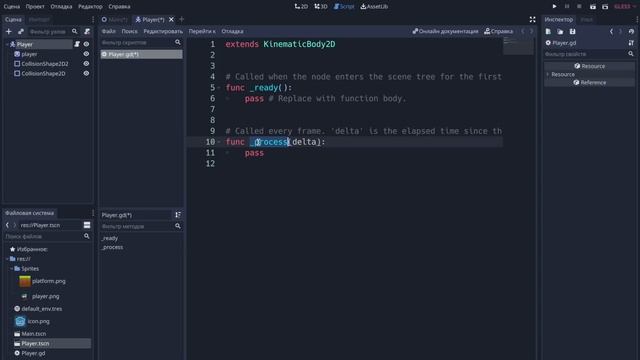Play a custom scene

point(605,7)
